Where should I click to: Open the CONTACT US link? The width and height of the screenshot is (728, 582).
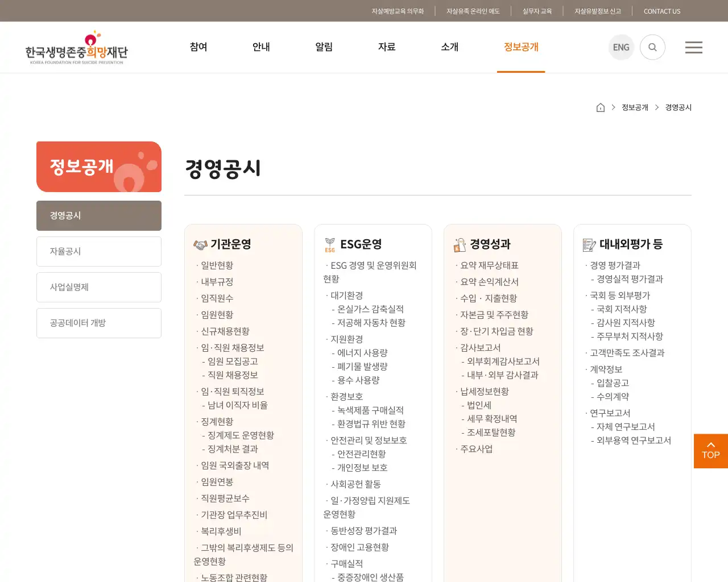(x=662, y=11)
